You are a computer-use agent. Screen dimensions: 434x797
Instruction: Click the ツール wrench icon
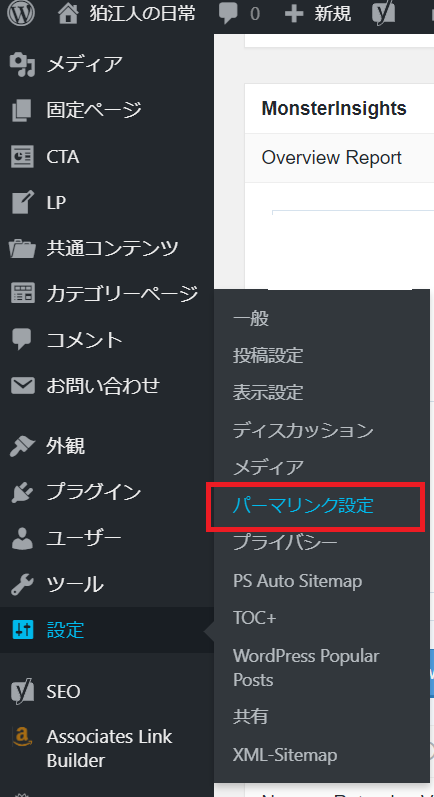(22, 585)
